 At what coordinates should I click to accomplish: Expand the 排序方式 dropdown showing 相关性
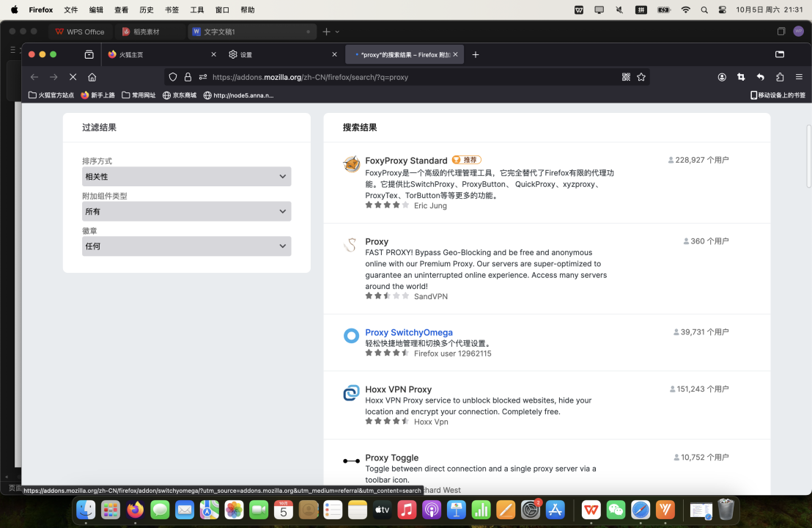point(186,177)
